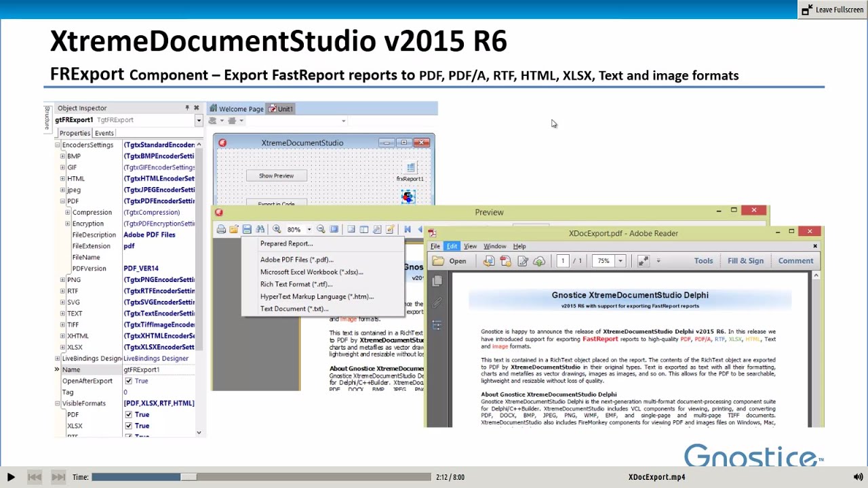Open the File menu in Adobe Reader

[435, 246]
